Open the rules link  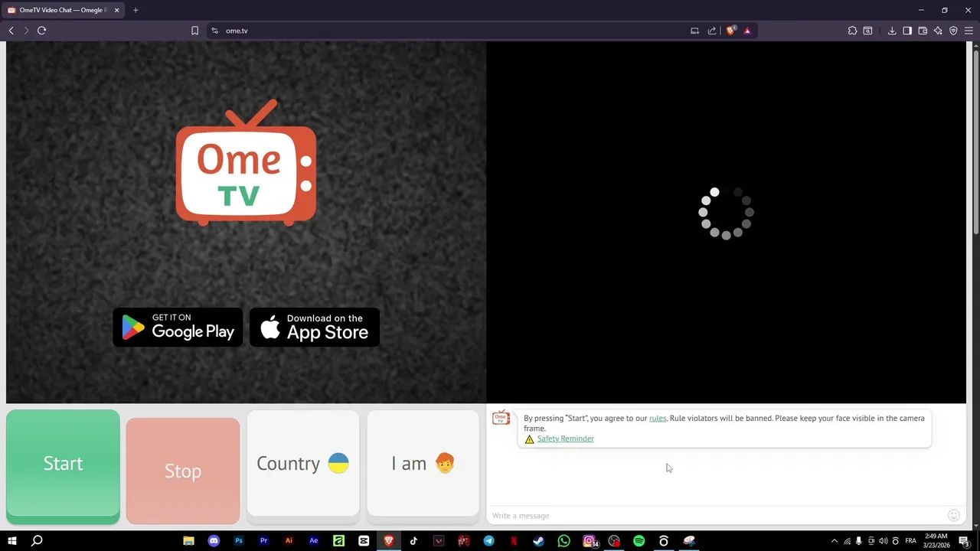pyautogui.click(x=658, y=419)
